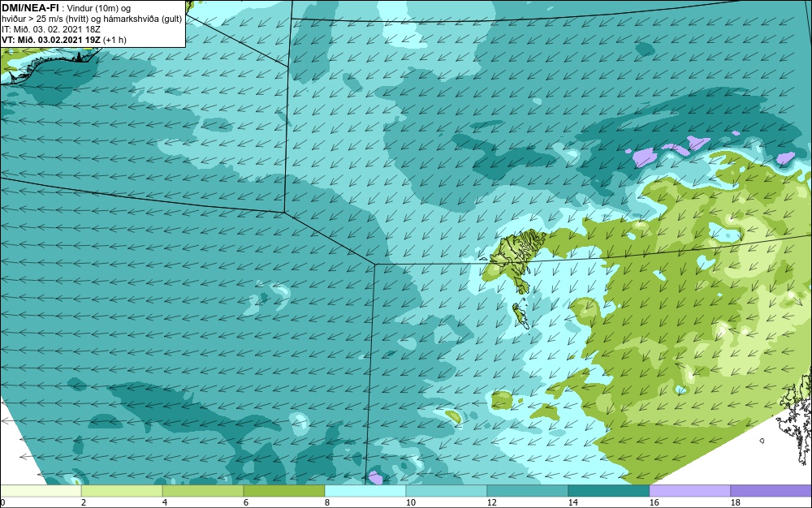Click the "DMI/NEA-FI" title text
The width and height of the screenshot is (812, 508).
(x=30, y=8)
